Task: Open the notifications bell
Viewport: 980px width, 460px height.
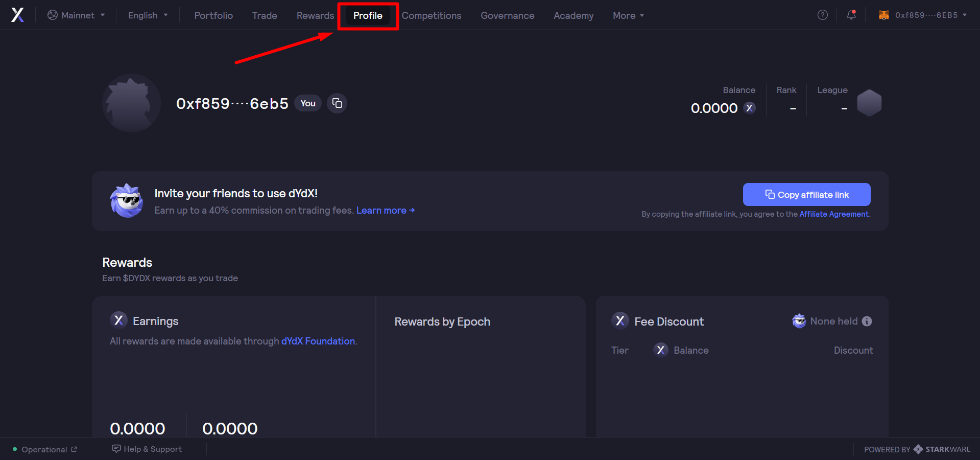Action: pos(851,15)
